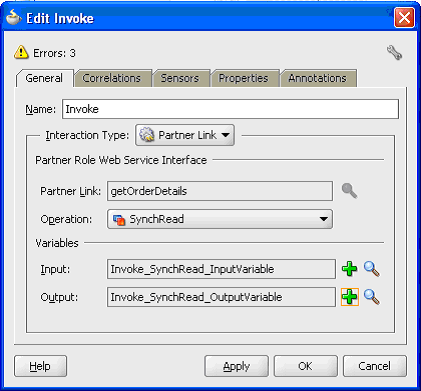This screenshot has height=391, width=421.
Task: Auto-create the Output variable with green plus
Action: pyautogui.click(x=350, y=297)
